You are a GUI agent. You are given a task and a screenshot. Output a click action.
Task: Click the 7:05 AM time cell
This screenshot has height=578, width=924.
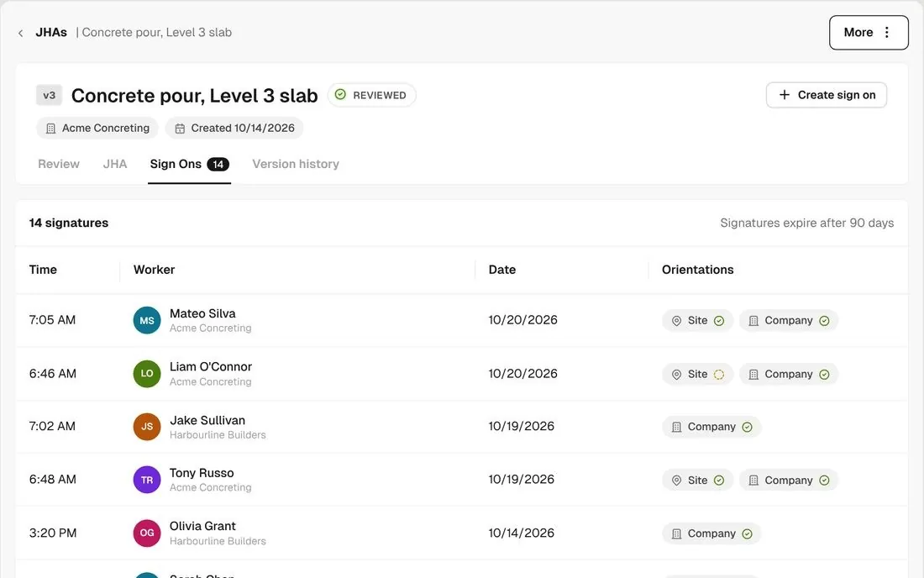click(x=52, y=320)
